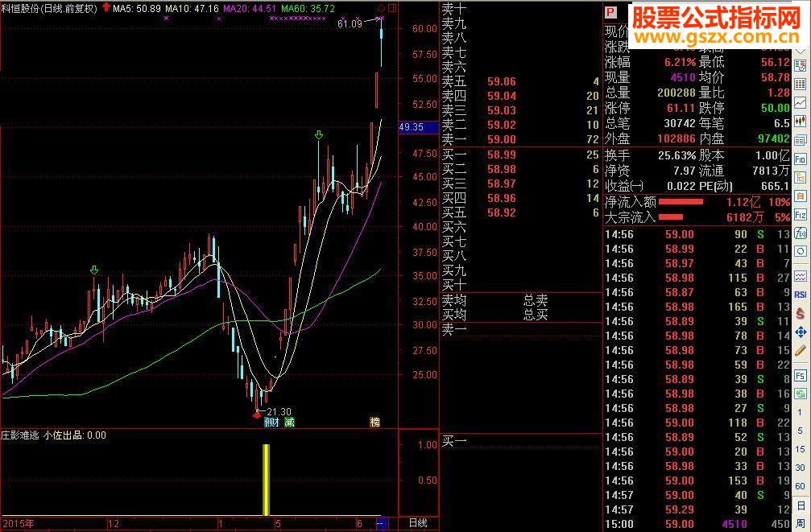This screenshot has height=532, width=811.
Task: Click the red up-arrow beside stock name
Action: tap(106, 7)
